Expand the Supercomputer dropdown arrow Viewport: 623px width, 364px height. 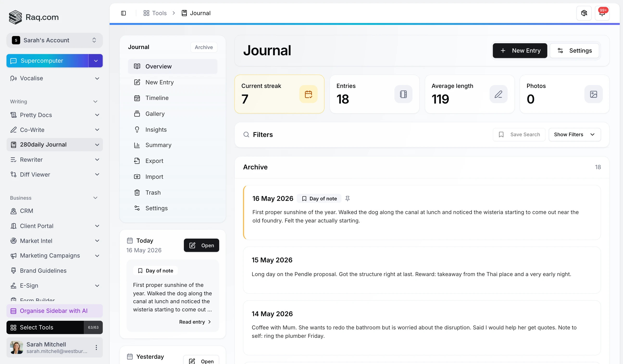pos(96,61)
